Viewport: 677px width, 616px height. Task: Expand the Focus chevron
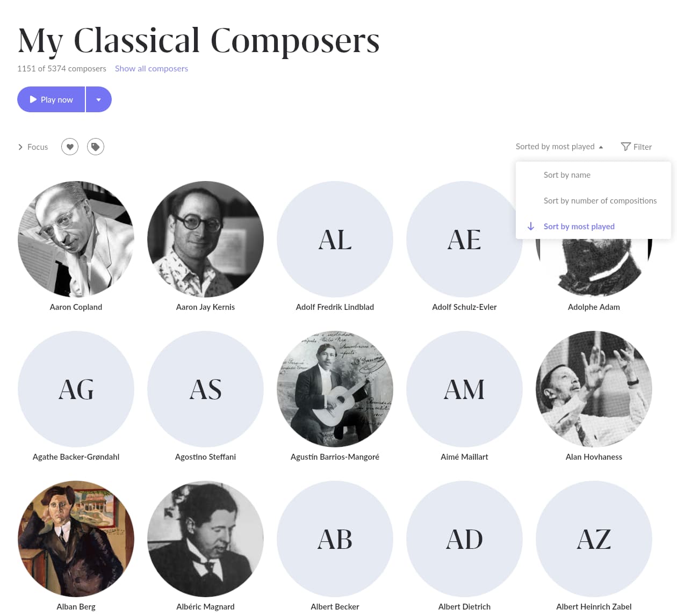20,147
